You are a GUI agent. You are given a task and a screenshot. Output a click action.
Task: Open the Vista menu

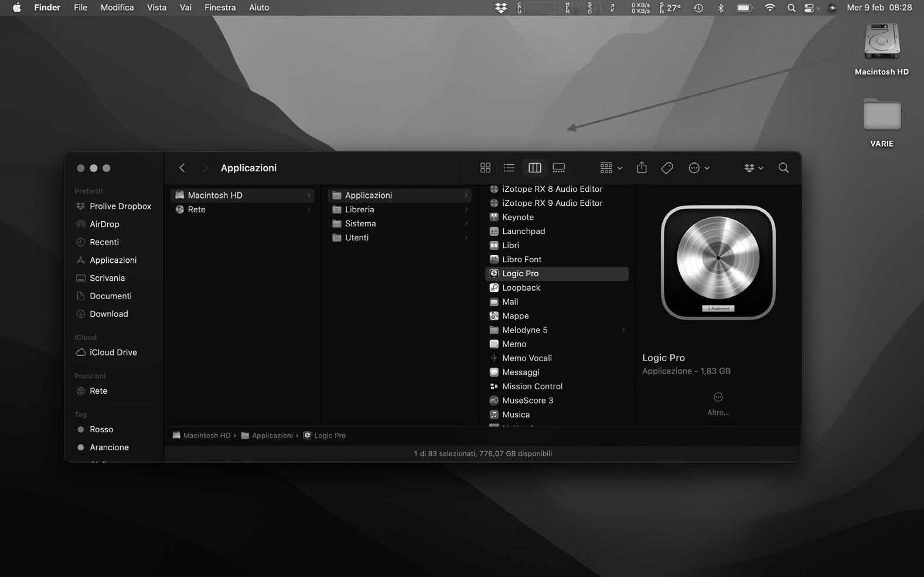[x=156, y=8]
